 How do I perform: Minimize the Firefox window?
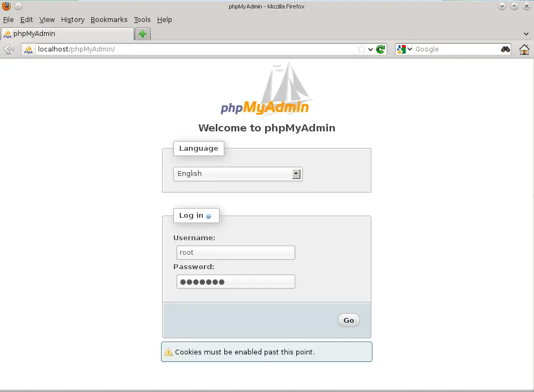coord(502,6)
